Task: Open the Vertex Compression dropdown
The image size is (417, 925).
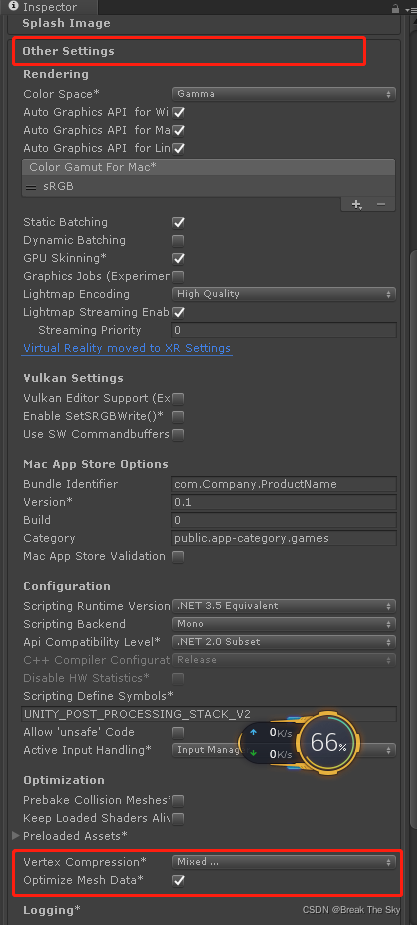Action: tap(284, 862)
